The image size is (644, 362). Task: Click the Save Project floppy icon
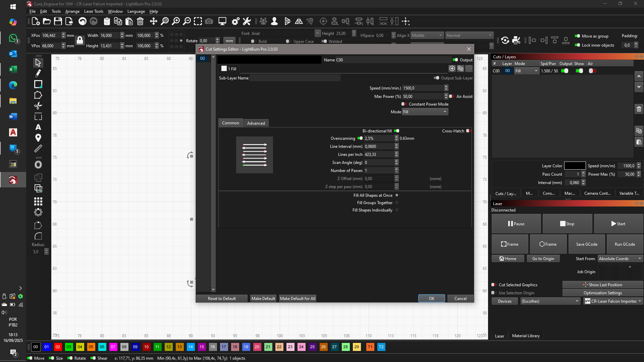coord(58,21)
